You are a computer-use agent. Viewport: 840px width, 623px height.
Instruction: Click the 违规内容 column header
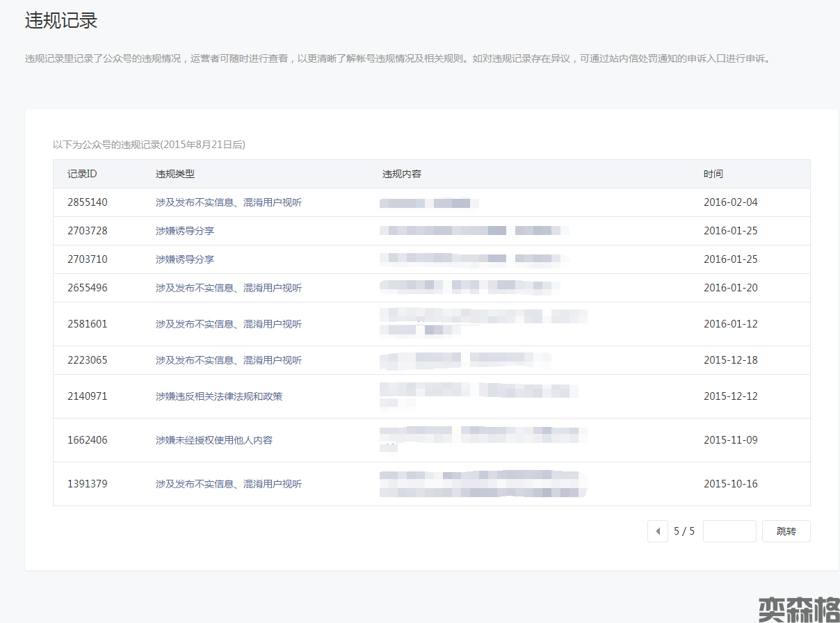coord(401,174)
